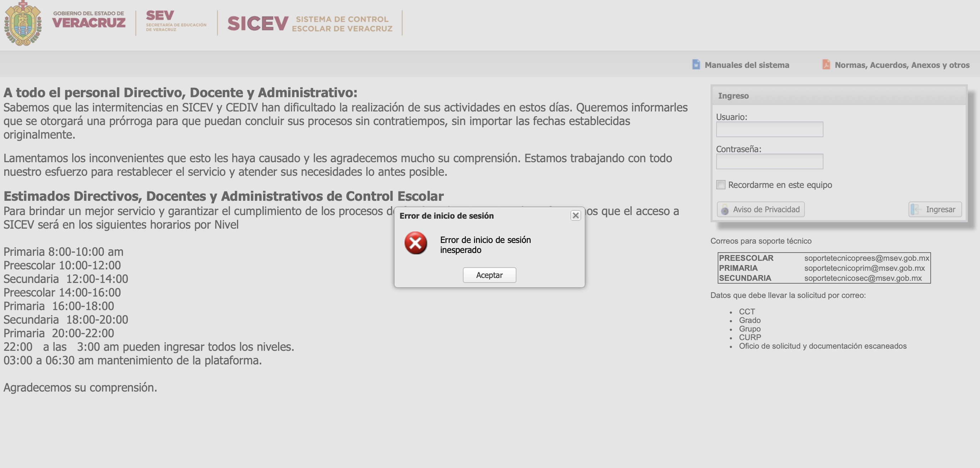
Task: Select email soportetecnicoprees@msev.gob.mx
Action: (x=867, y=258)
